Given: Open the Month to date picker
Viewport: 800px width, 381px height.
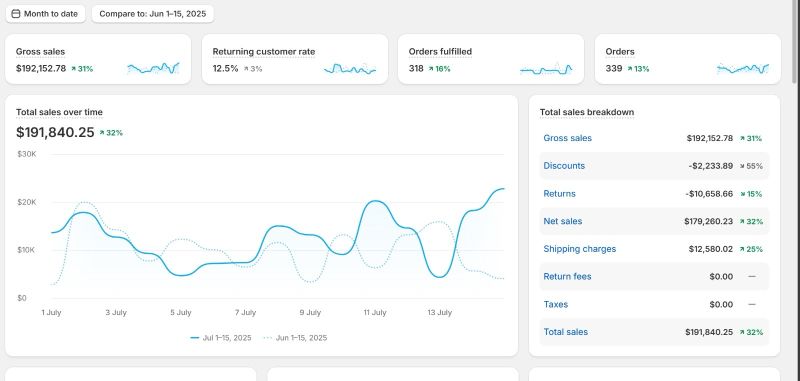Looking at the screenshot, I should [x=45, y=14].
